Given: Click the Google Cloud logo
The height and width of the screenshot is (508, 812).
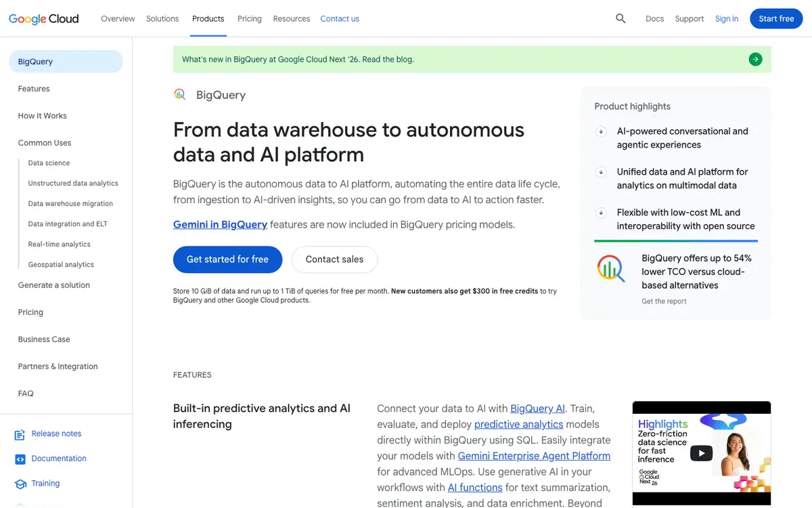Looking at the screenshot, I should [44, 19].
